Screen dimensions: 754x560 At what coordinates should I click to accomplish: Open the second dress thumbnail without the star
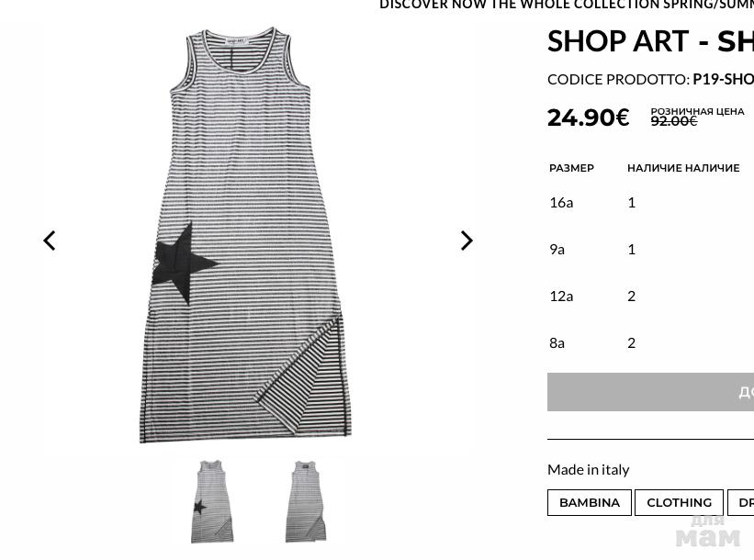[x=306, y=501]
